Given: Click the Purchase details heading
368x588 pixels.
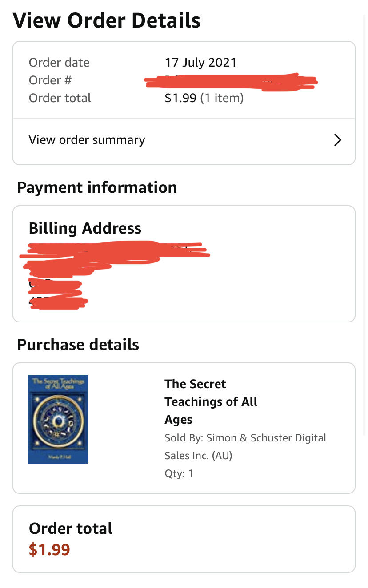Looking at the screenshot, I should pyautogui.click(x=78, y=344).
